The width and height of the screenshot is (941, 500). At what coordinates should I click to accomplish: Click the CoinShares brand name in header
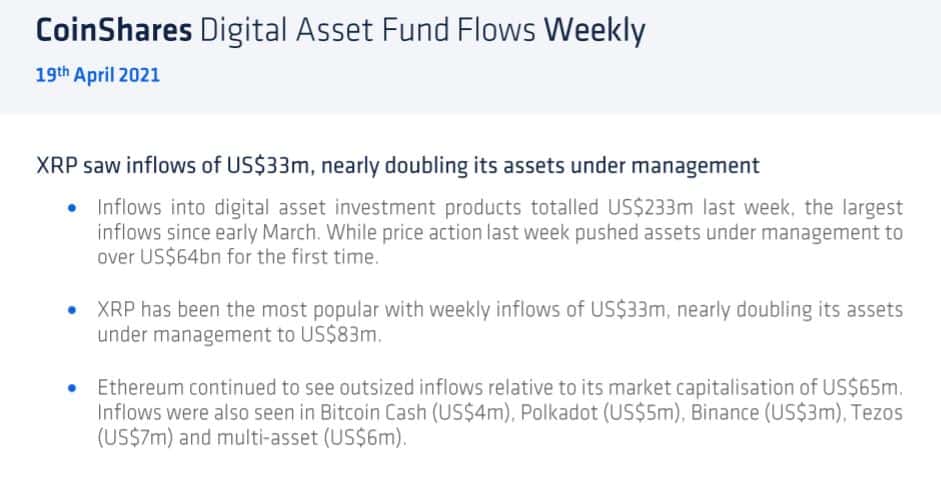click(114, 30)
